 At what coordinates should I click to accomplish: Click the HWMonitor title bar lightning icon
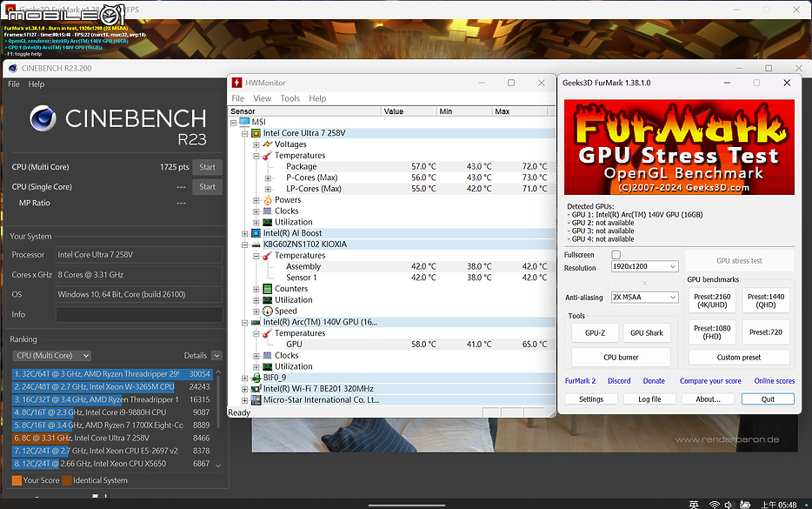(x=236, y=83)
